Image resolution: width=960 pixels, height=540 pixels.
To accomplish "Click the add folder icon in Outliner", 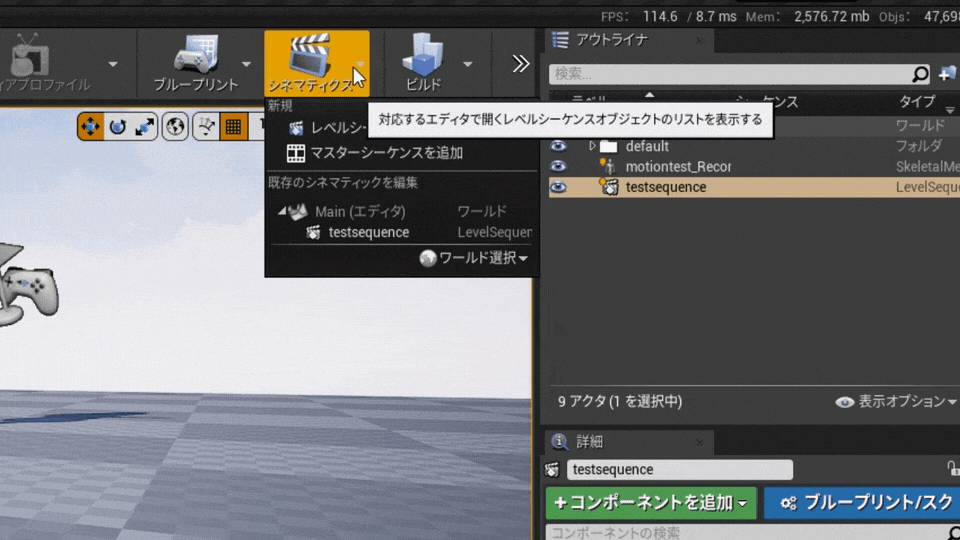I will [947, 74].
